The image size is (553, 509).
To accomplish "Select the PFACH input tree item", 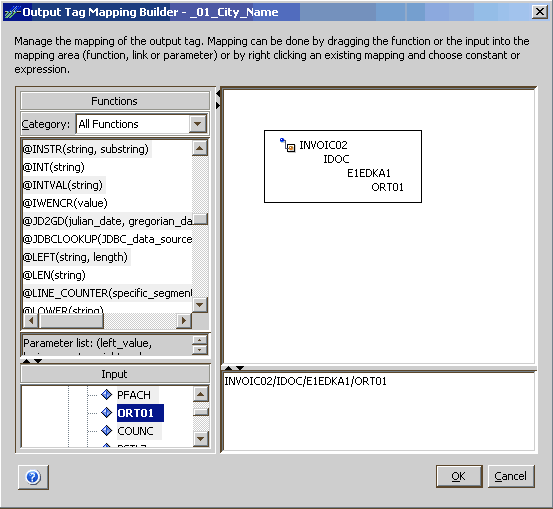I will pos(134,395).
